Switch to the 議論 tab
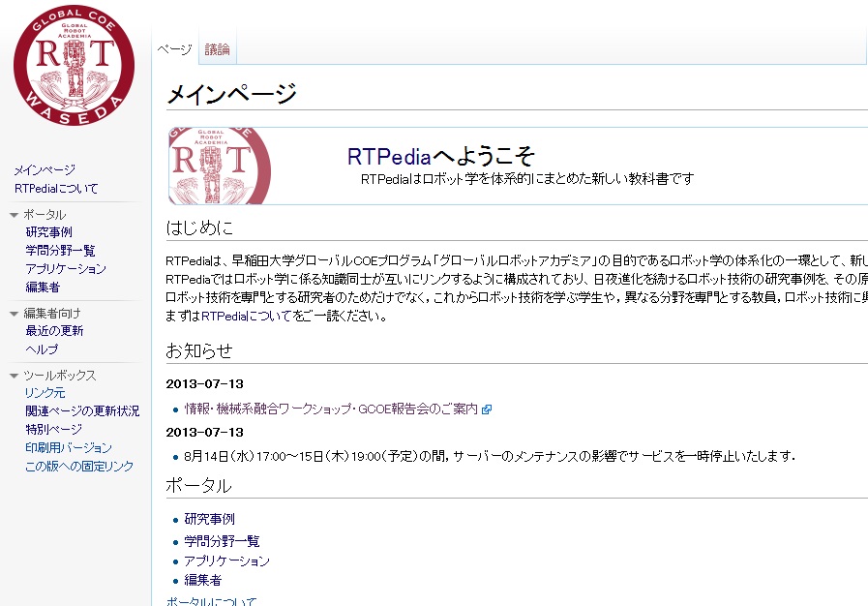Screen dimensions: 868x606 (x=217, y=49)
